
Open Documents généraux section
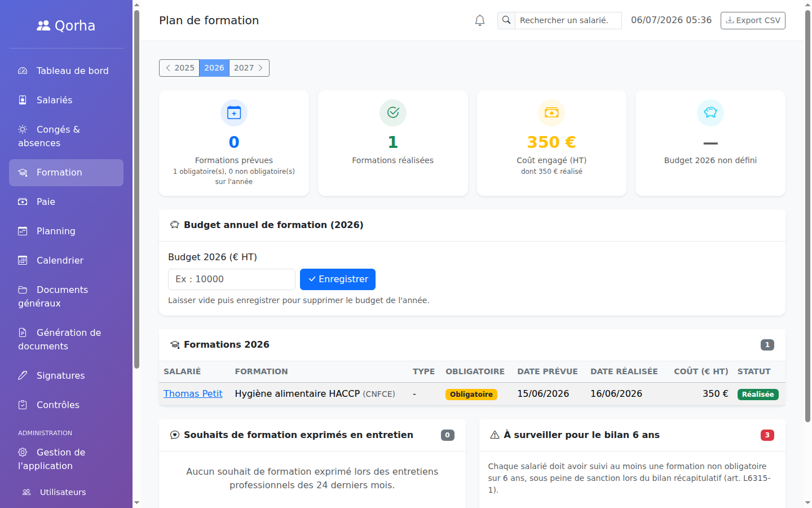(x=66, y=297)
